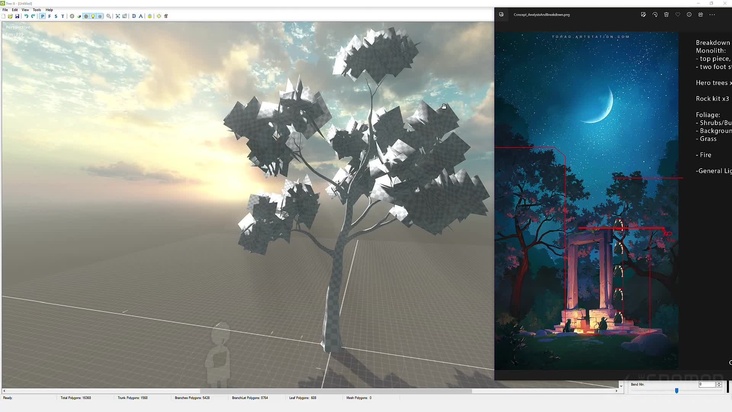Click the circle outline toolbar icon
Screen dimensions: 732x412
[x=72, y=16]
